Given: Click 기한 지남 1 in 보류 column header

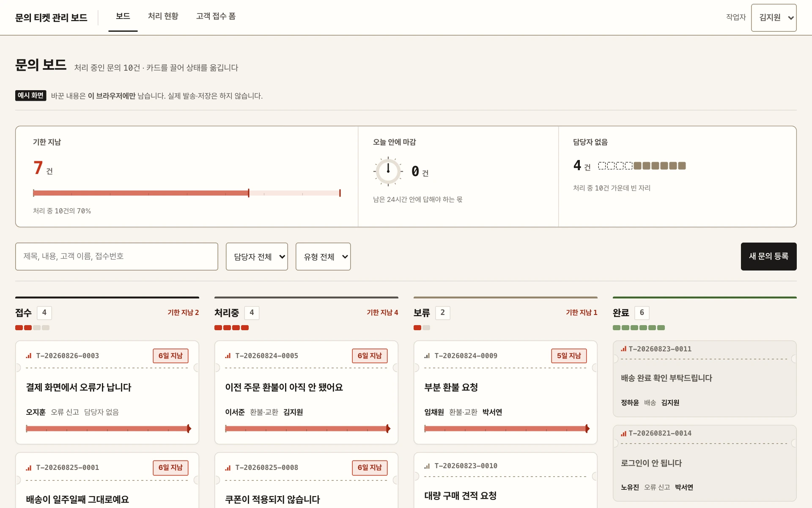Looking at the screenshot, I should pos(582,312).
